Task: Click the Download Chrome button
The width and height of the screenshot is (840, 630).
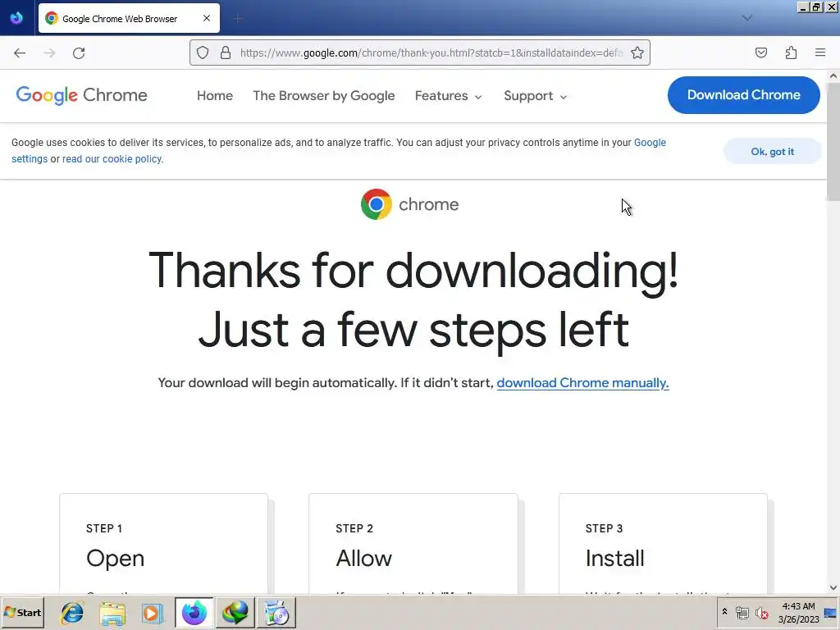Action: (743, 95)
